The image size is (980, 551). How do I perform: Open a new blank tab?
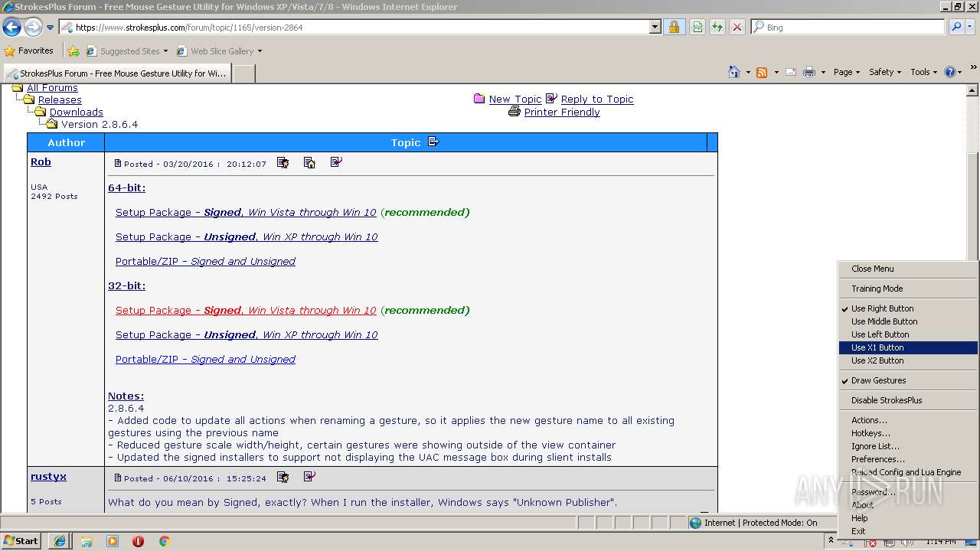(243, 73)
